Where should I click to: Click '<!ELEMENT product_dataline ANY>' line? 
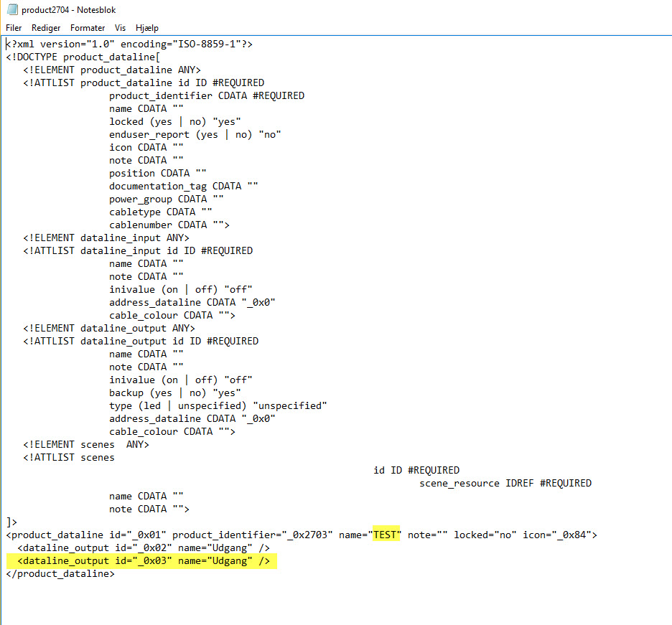coord(112,70)
